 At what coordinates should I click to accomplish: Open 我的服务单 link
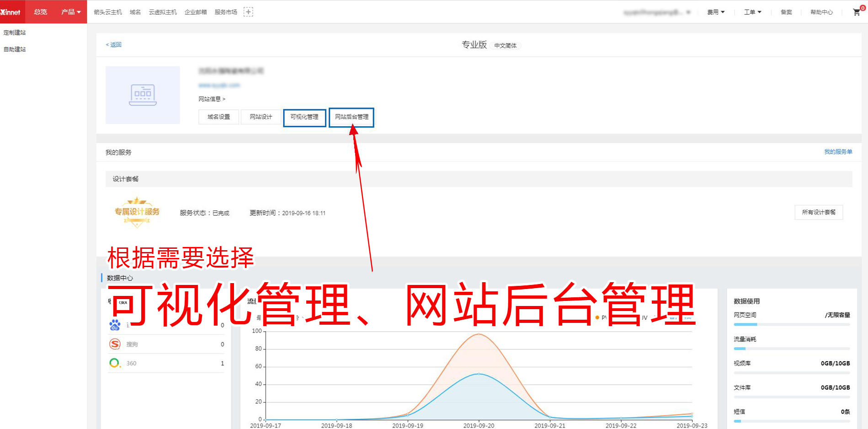tap(838, 152)
